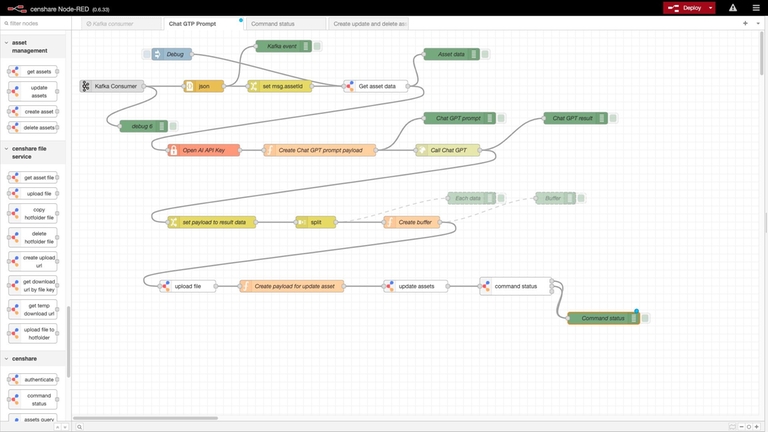
Task: Click the debug 6 node list icon
Action: pyautogui.click(x=162, y=126)
